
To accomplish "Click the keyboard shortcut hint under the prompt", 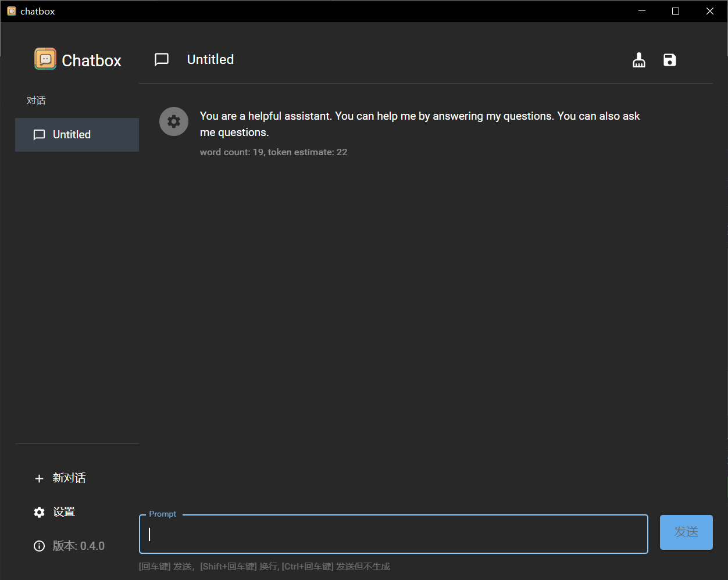I will tap(265, 567).
